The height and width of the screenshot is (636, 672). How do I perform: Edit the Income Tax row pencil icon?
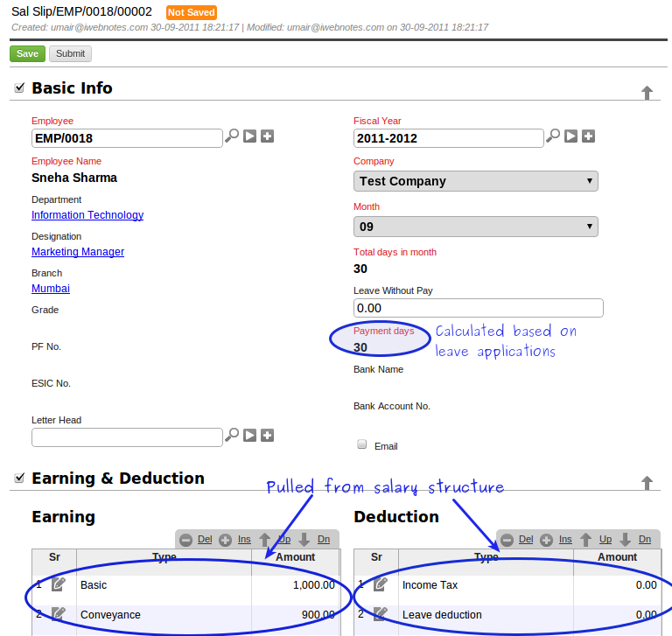(x=380, y=584)
